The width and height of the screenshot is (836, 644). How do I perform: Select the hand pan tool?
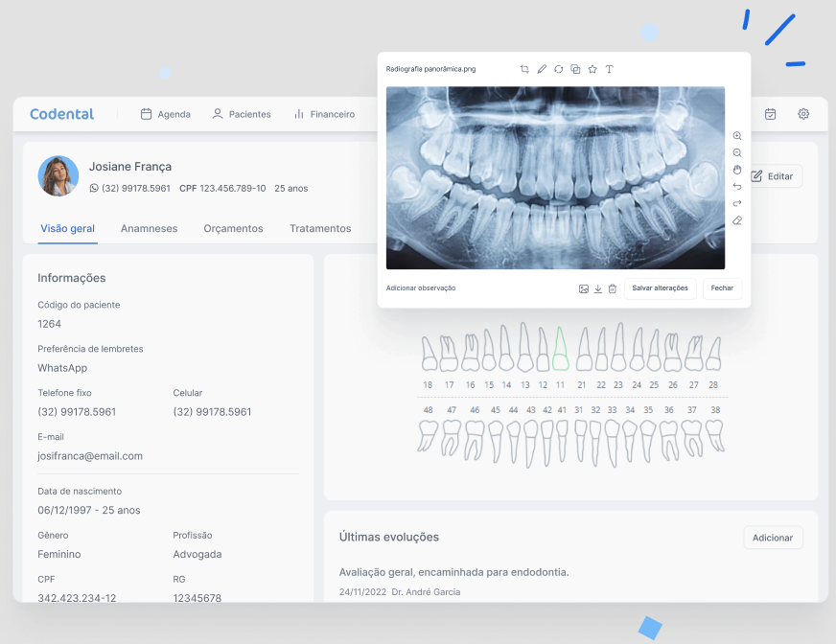click(x=736, y=170)
